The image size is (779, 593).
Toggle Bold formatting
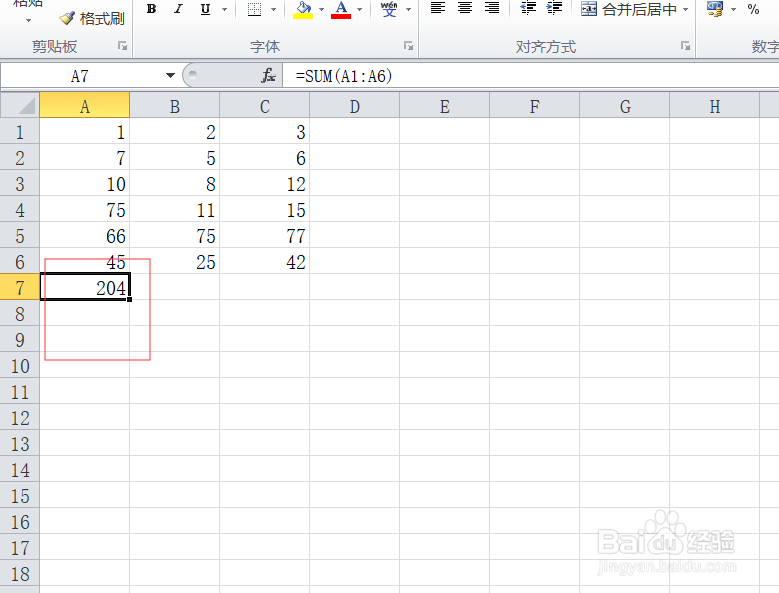(152, 9)
